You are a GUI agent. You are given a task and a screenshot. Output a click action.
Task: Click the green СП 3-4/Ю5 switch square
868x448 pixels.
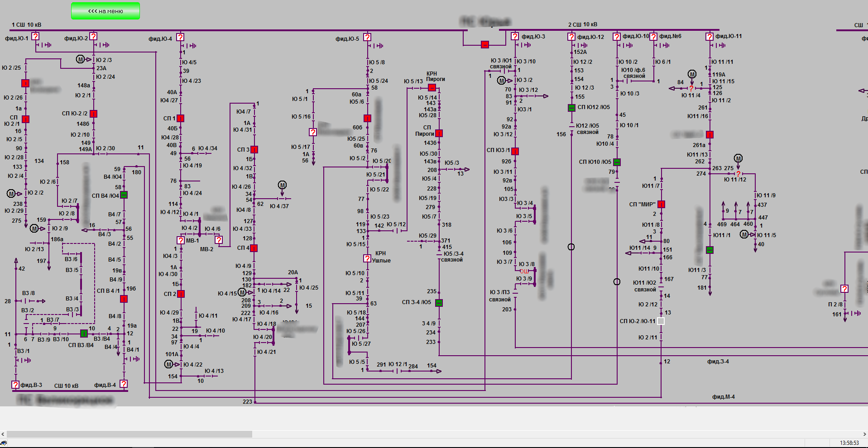tap(439, 303)
